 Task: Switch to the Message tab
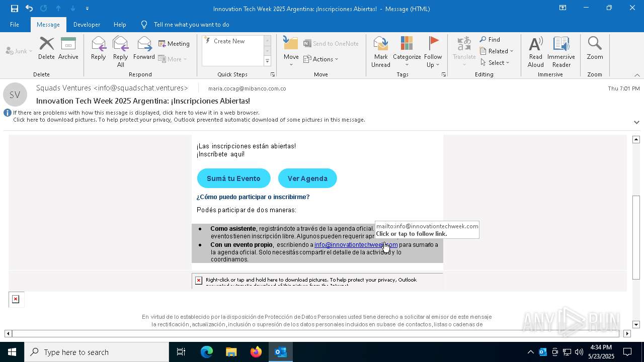pos(48,24)
